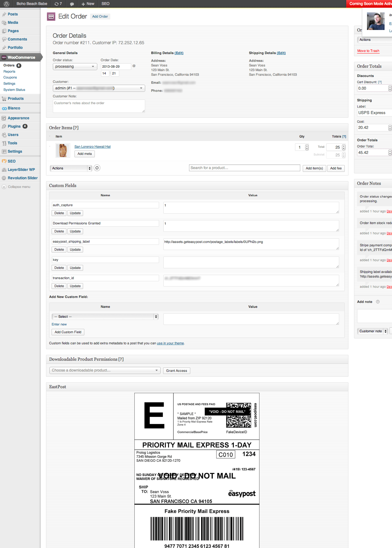Edit the Shipping Details

281,53
